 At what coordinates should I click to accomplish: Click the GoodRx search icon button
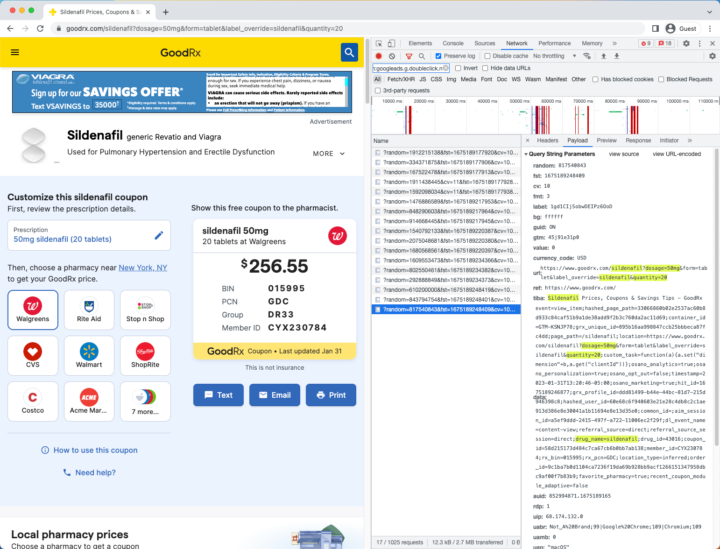point(349,52)
